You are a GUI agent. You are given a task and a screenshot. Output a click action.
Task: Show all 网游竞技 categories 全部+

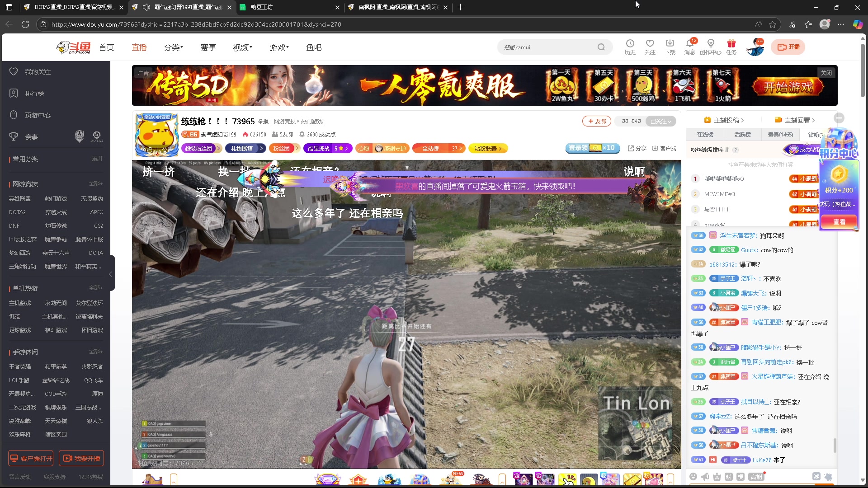[x=96, y=183]
